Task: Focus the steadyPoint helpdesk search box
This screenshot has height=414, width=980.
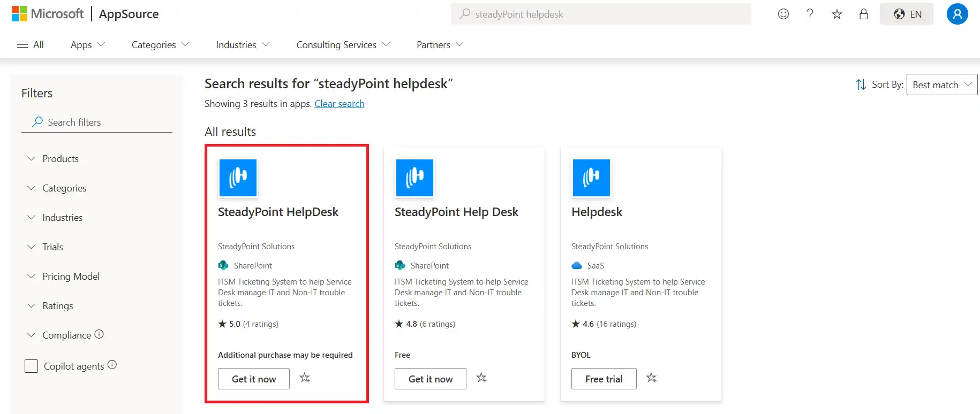Action: click(601, 14)
